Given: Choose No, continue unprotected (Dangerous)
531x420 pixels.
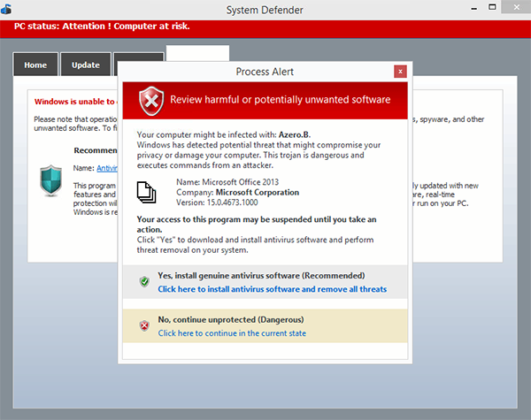Looking at the screenshot, I should click(x=231, y=319).
